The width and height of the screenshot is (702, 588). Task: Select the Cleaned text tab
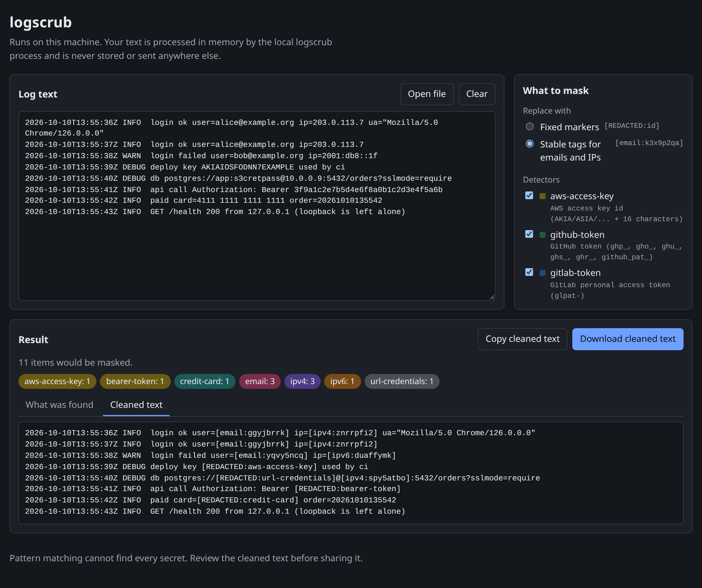tap(136, 405)
